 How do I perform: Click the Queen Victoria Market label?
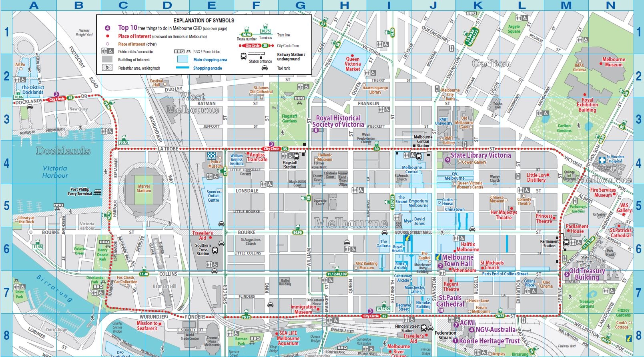coord(353,64)
